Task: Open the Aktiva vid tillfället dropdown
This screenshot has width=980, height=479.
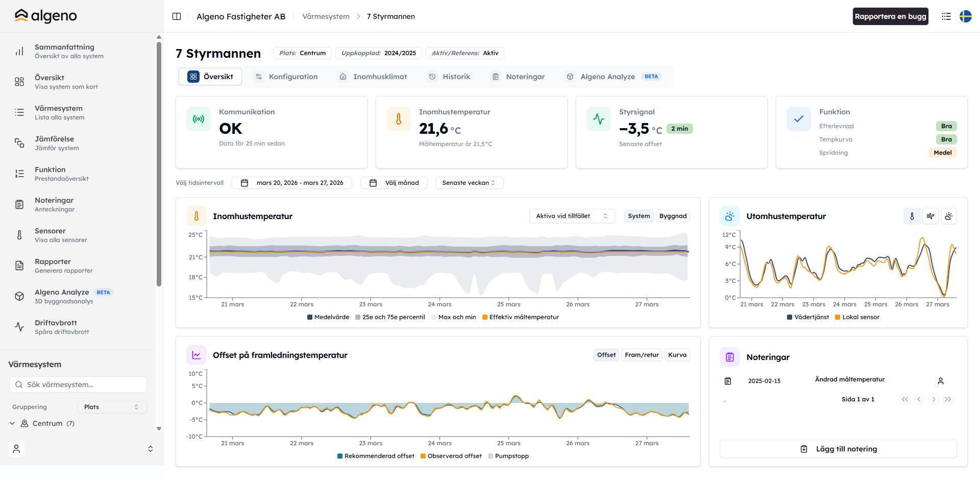Action: coord(573,216)
